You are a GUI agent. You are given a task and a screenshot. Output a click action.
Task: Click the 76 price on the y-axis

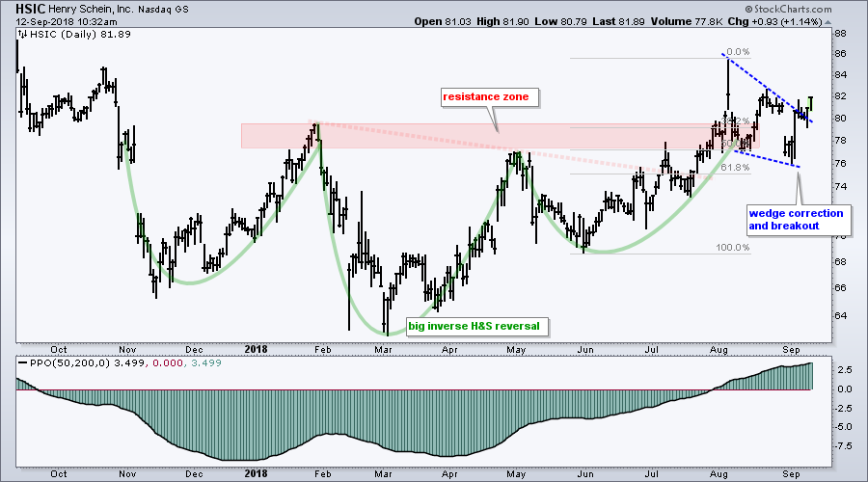tap(840, 163)
